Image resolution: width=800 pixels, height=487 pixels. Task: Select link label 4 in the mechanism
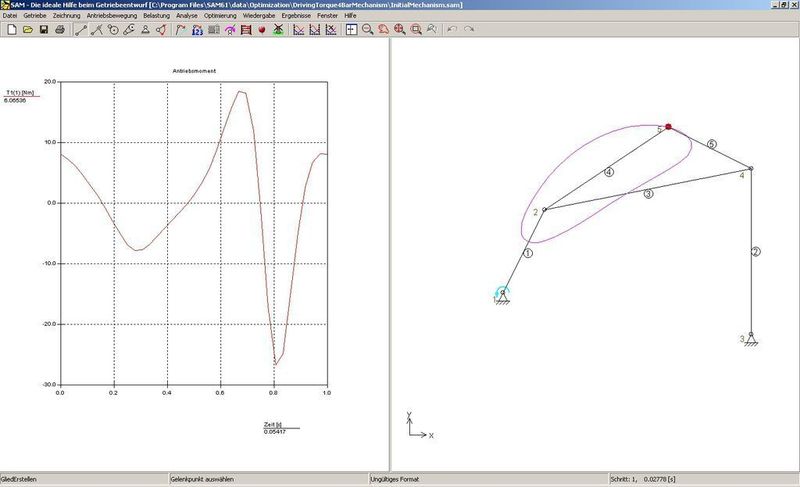click(609, 172)
